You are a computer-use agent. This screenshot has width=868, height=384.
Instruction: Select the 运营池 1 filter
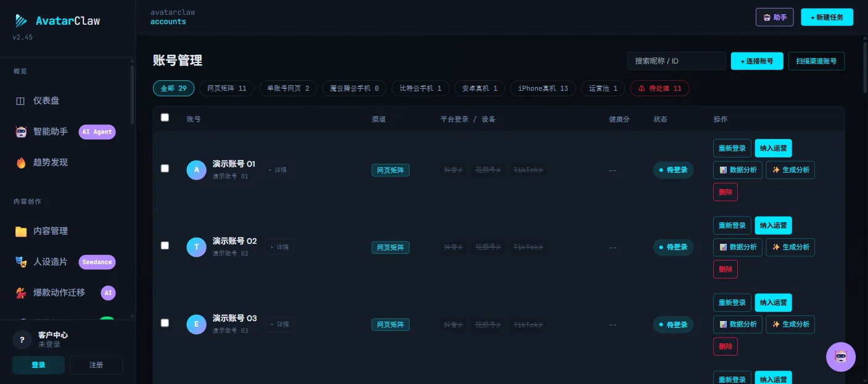[x=603, y=88]
